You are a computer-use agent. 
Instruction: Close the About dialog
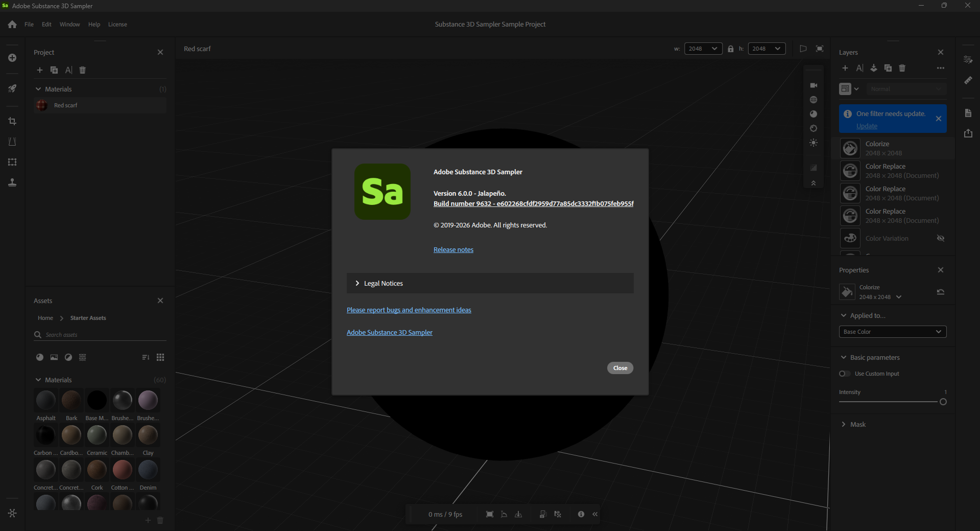pos(620,368)
